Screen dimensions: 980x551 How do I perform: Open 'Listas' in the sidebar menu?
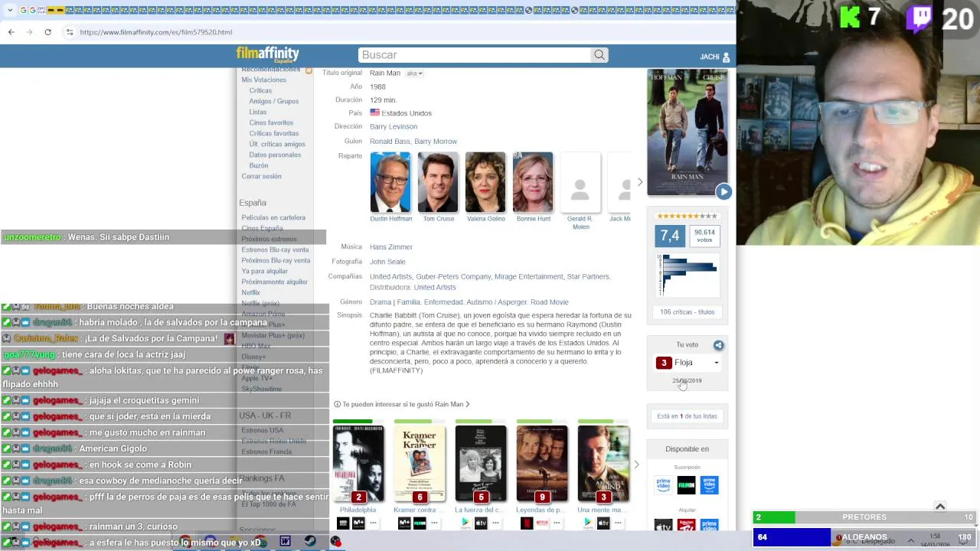pos(258,112)
